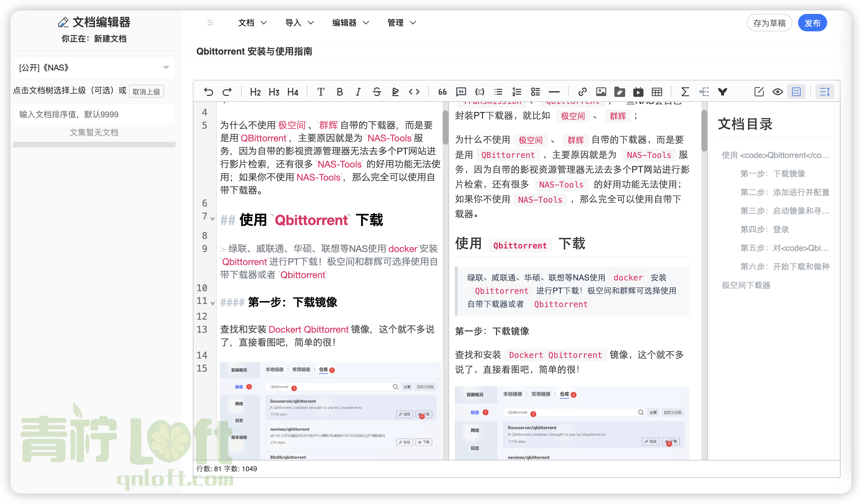862x504 pixels.
Task: Click the document title field
Action: [516, 51]
